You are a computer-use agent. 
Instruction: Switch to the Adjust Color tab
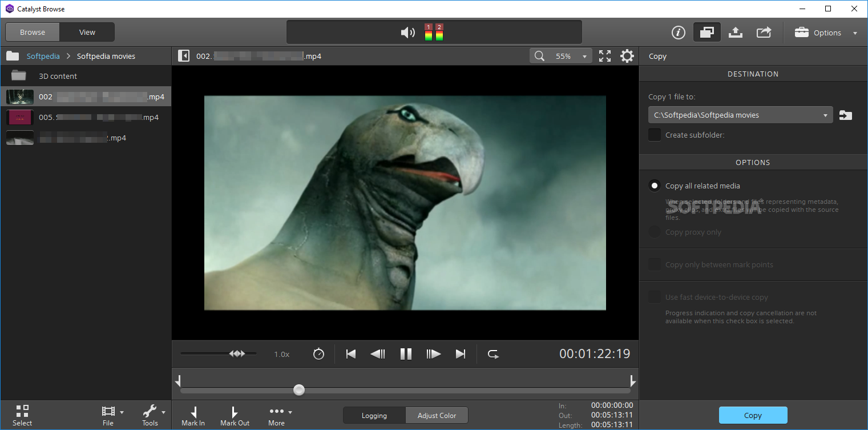[437, 416]
